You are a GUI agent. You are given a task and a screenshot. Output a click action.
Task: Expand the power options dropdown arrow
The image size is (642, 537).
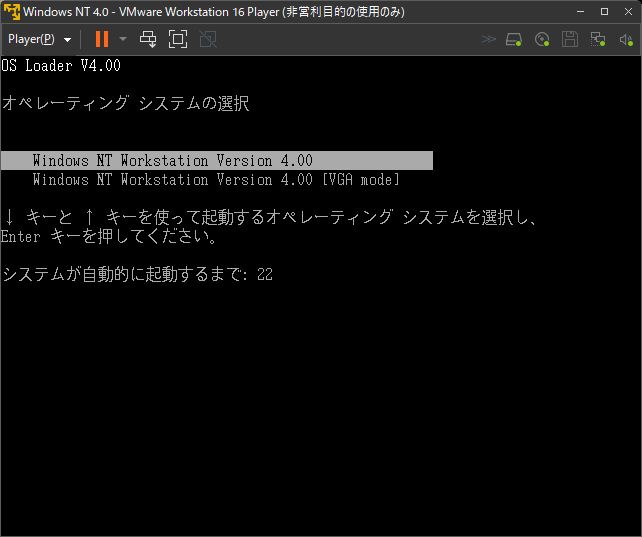(x=123, y=39)
